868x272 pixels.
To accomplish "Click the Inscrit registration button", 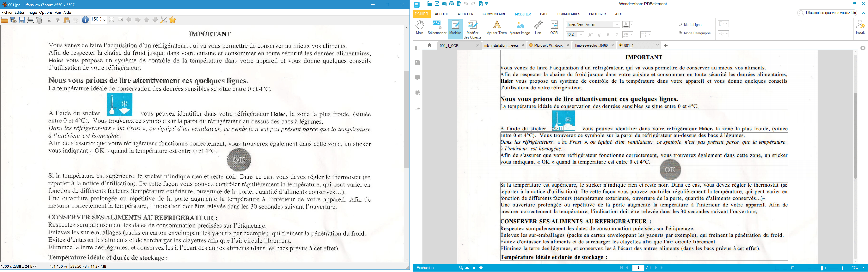I will pyautogui.click(x=860, y=27).
